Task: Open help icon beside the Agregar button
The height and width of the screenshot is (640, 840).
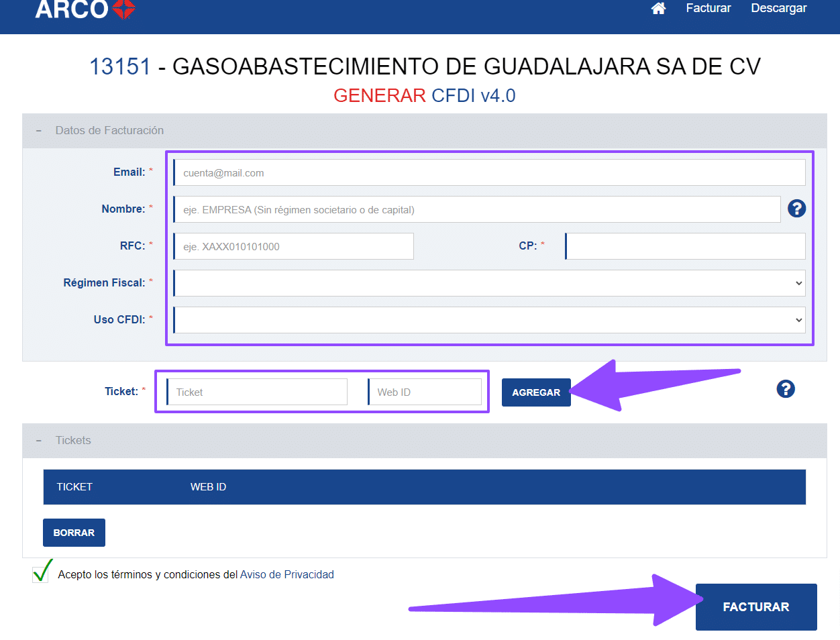Action: (x=786, y=389)
